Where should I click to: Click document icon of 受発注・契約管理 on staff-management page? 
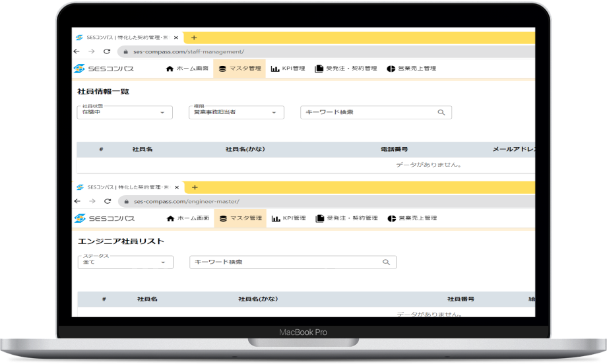point(319,69)
